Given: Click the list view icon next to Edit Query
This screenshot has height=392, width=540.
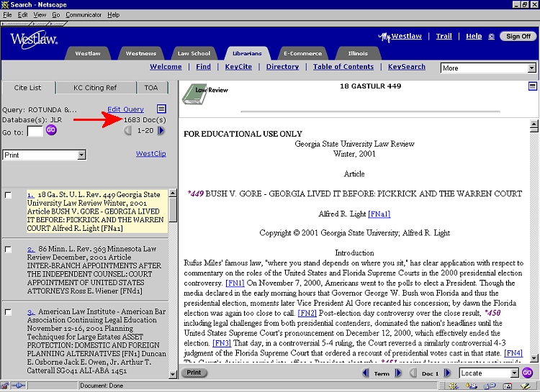Looking at the screenshot, I should coord(161,109).
